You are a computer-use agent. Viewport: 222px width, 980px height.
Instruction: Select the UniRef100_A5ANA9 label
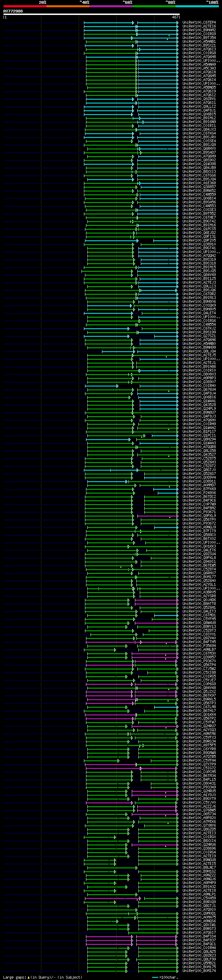click(x=199, y=65)
